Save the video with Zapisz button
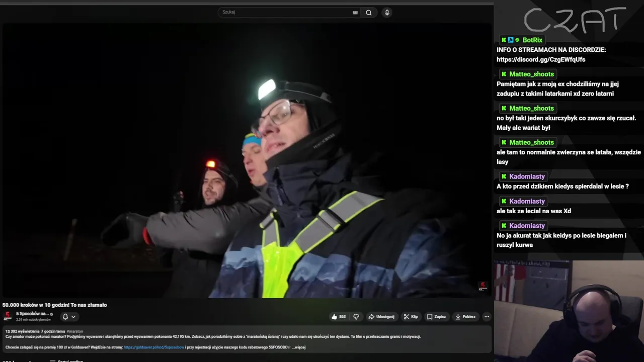 click(436, 317)
